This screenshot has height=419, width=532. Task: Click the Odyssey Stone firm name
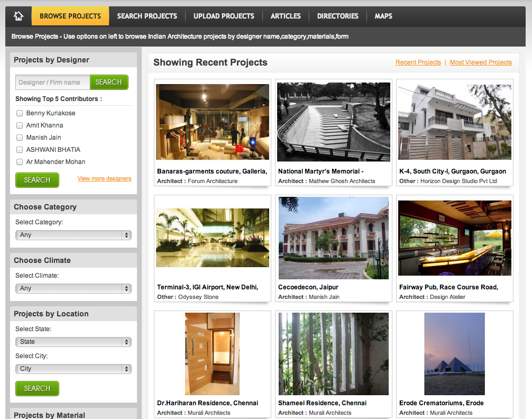click(x=198, y=297)
